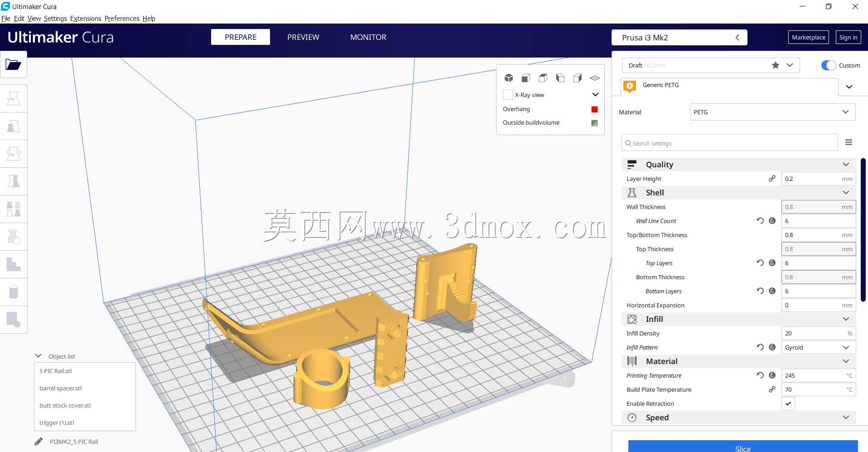Expand the view type dropdown arrow
This screenshot has width=868, height=452.
595,95
